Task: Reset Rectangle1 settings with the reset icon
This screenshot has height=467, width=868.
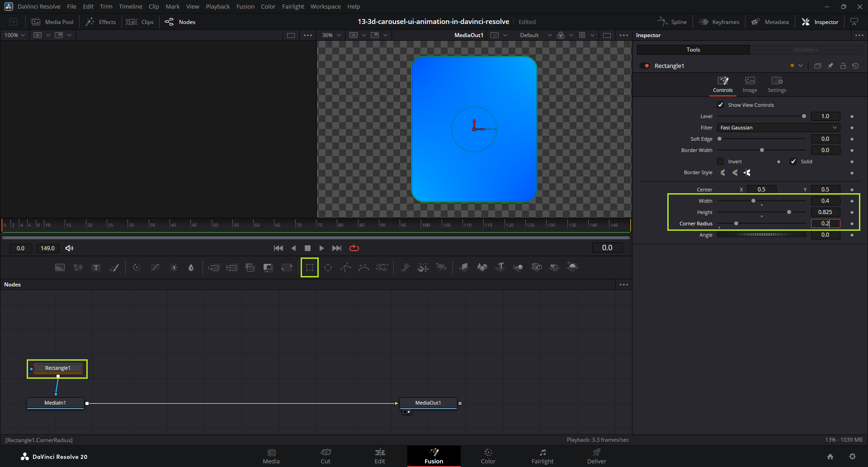Action: click(x=855, y=66)
